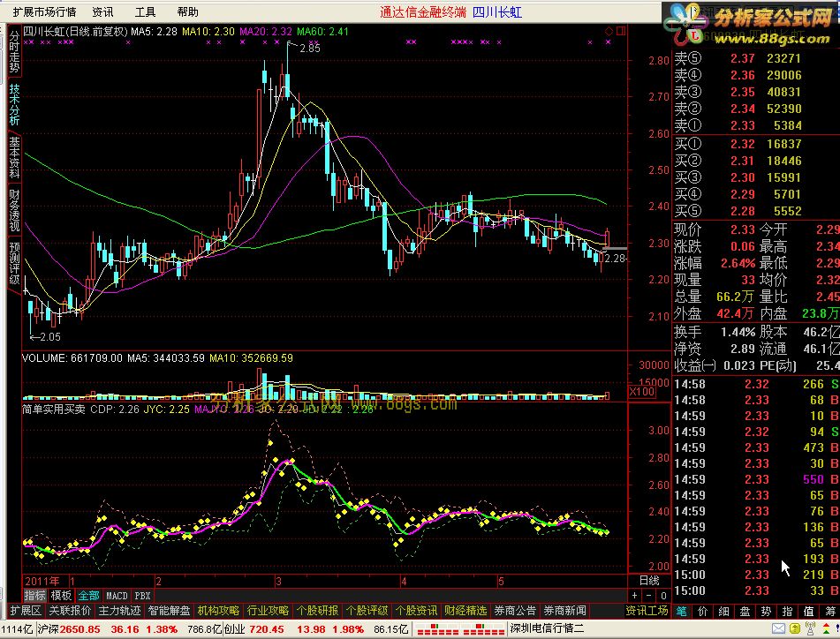Select the 细 quote panel tab

tap(723, 611)
